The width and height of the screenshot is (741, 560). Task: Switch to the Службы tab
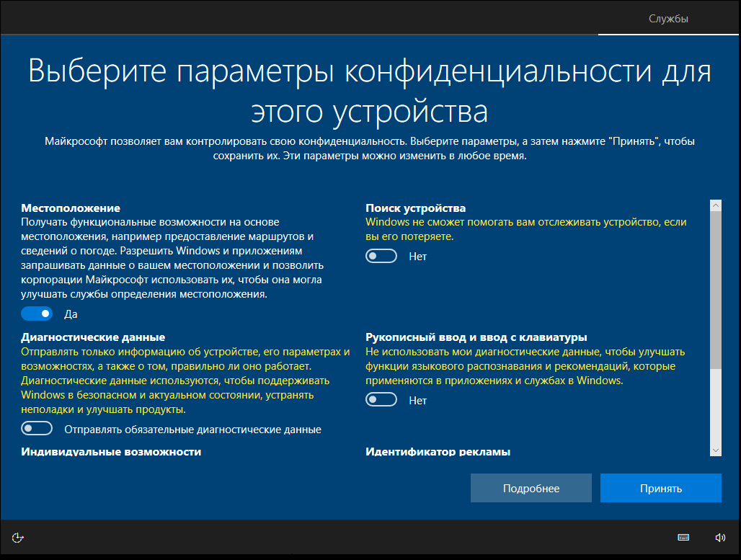click(x=668, y=19)
